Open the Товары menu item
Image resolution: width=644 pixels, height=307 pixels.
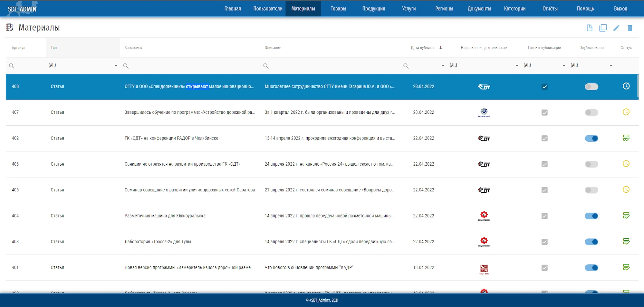point(338,9)
